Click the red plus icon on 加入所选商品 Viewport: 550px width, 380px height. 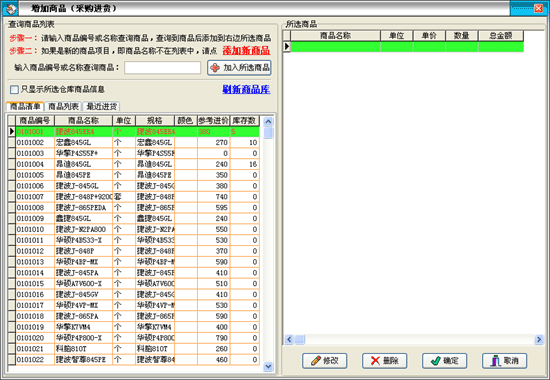coord(215,68)
